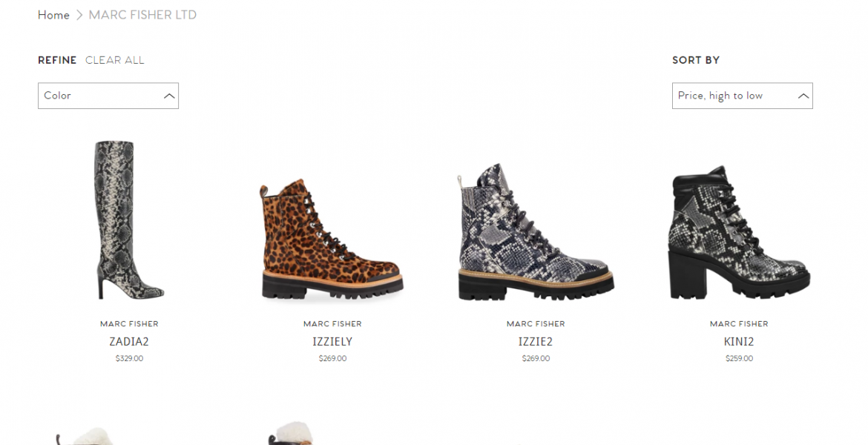Viewport: 868px width, 445px height.
Task: Click the ZADIA2 product name
Action: point(129,341)
